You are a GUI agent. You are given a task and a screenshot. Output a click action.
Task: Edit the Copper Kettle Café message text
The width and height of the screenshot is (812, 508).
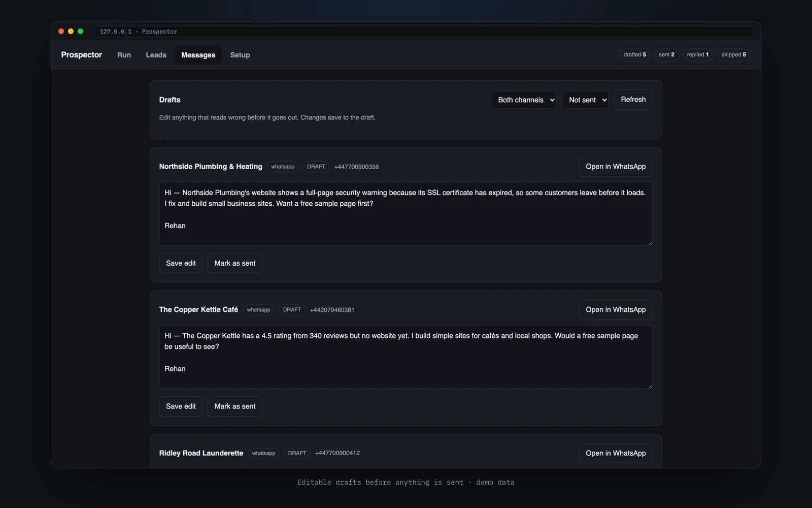(x=405, y=357)
